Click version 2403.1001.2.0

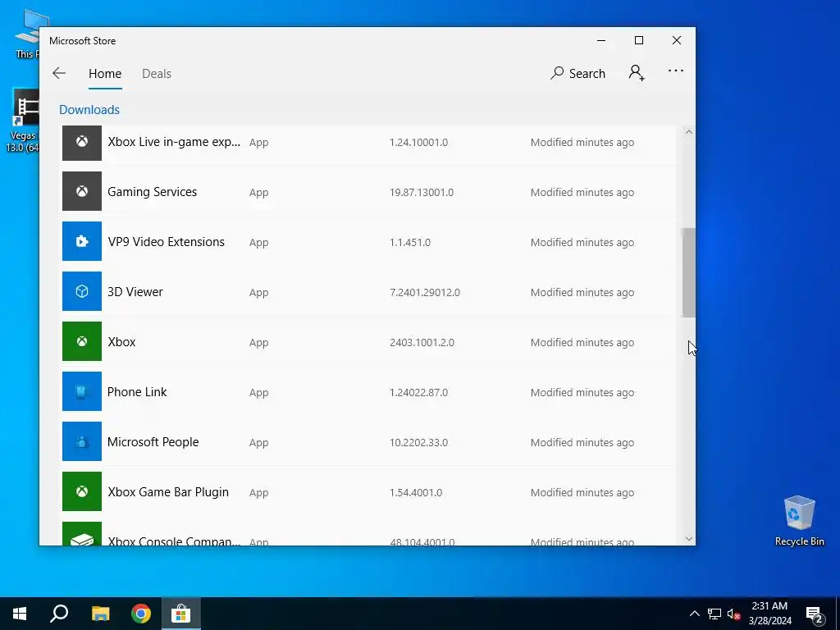click(422, 342)
